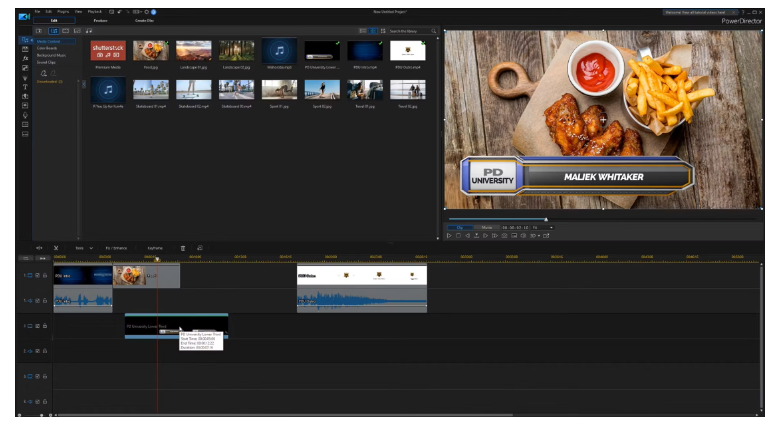Toggle lock on audio track 4
The width and height of the screenshot is (775, 426).
(44, 401)
